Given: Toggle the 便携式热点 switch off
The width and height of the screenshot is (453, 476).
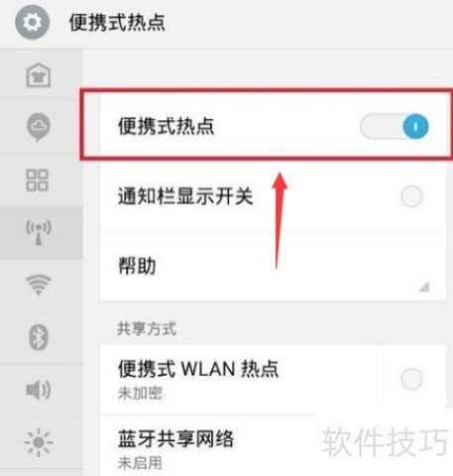Looking at the screenshot, I should point(395,127).
